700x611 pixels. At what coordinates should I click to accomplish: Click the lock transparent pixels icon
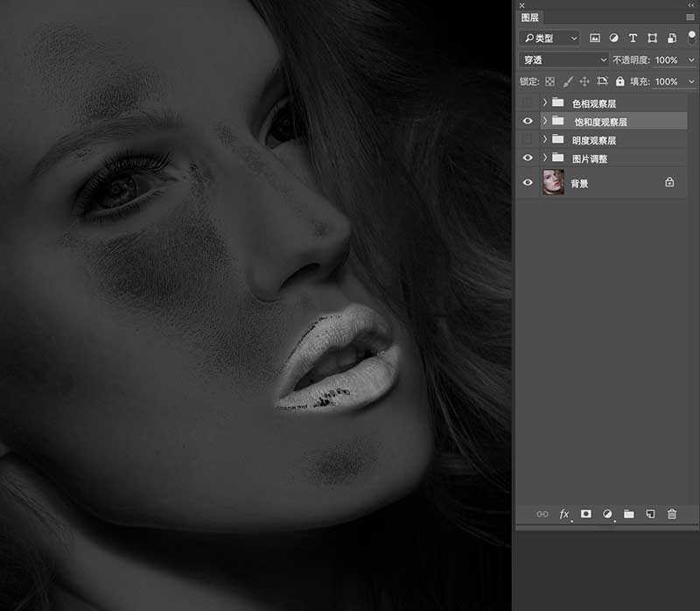[x=550, y=81]
